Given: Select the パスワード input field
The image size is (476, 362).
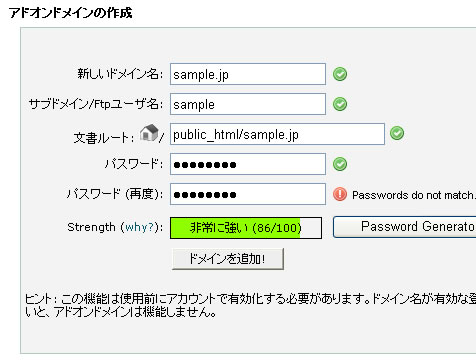Looking at the screenshot, I should 248,164.
